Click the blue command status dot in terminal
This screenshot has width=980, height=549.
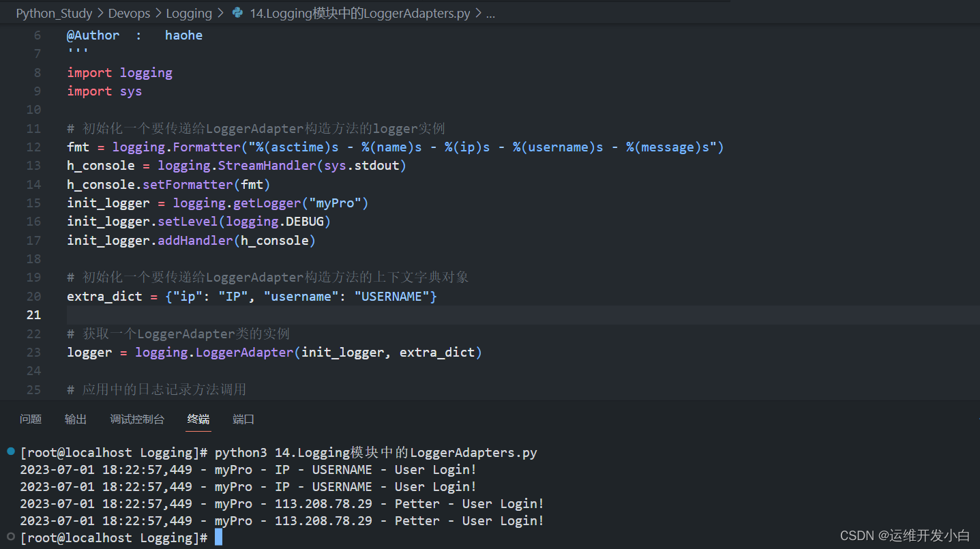point(10,451)
